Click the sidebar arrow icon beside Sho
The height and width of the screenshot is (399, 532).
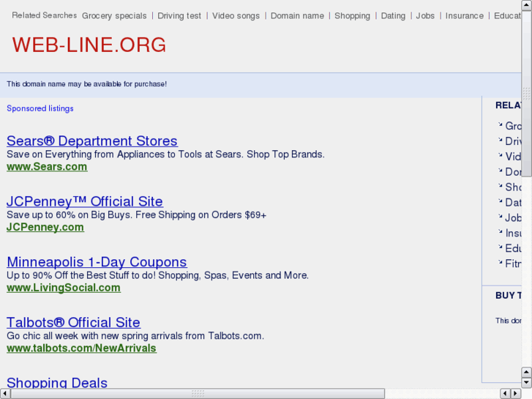(500, 186)
